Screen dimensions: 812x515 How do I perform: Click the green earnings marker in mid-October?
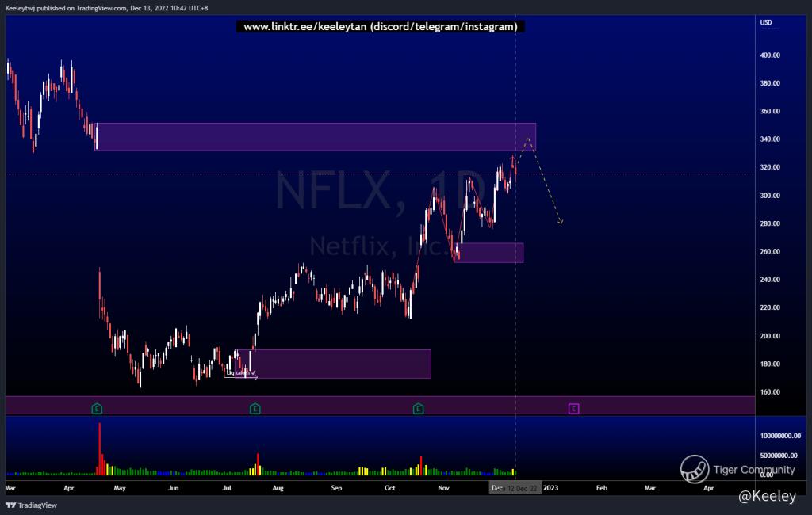tap(419, 409)
